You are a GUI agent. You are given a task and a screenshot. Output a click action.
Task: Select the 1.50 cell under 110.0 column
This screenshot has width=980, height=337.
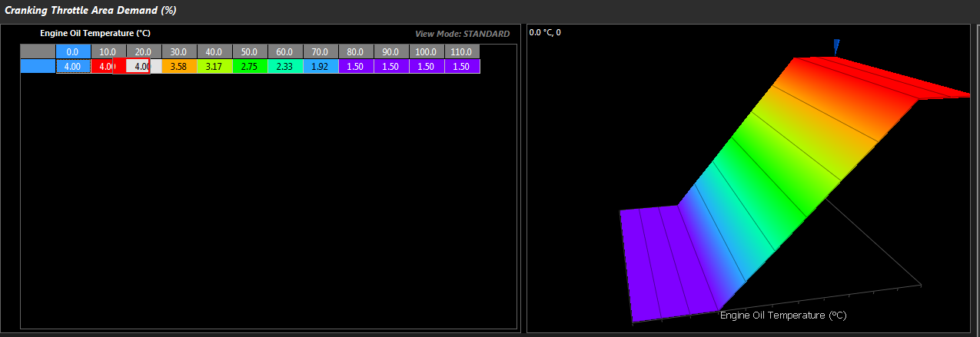pos(462,67)
